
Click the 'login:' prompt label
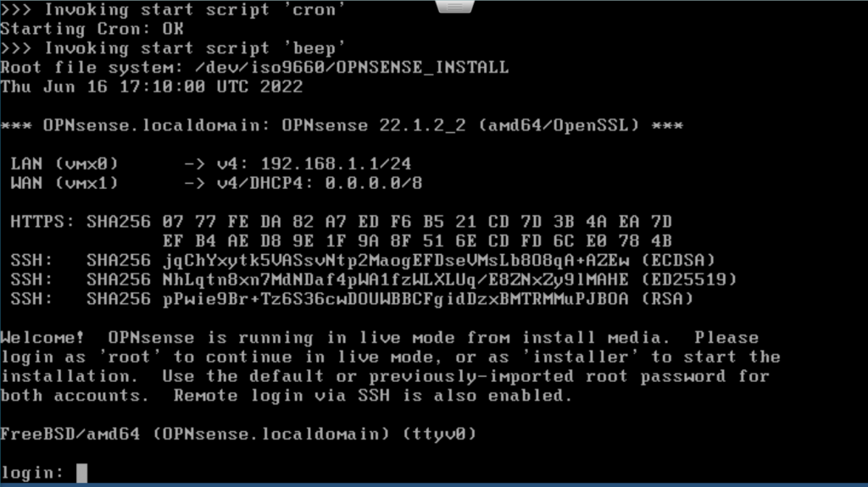(32, 473)
